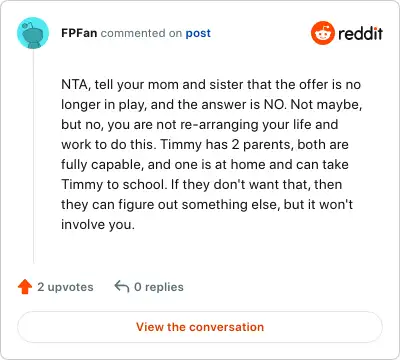The width and height of the screenshot is (400, 360).
Task: Click the comment line starting with "NTA"
Action: (x=211, y=85)
